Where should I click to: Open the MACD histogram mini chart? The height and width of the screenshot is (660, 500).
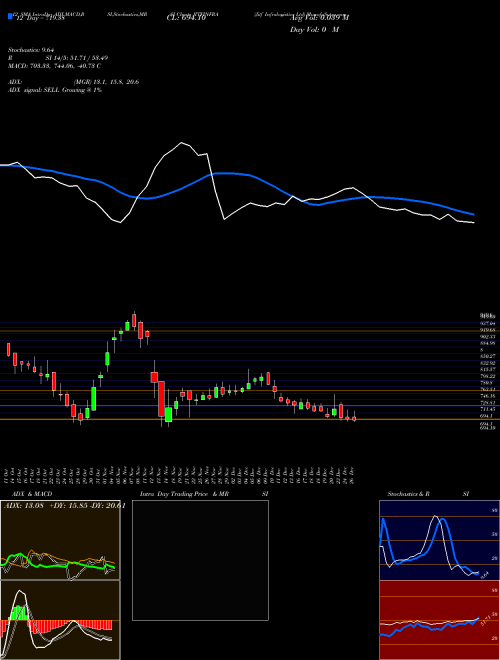tap(60, 620)
